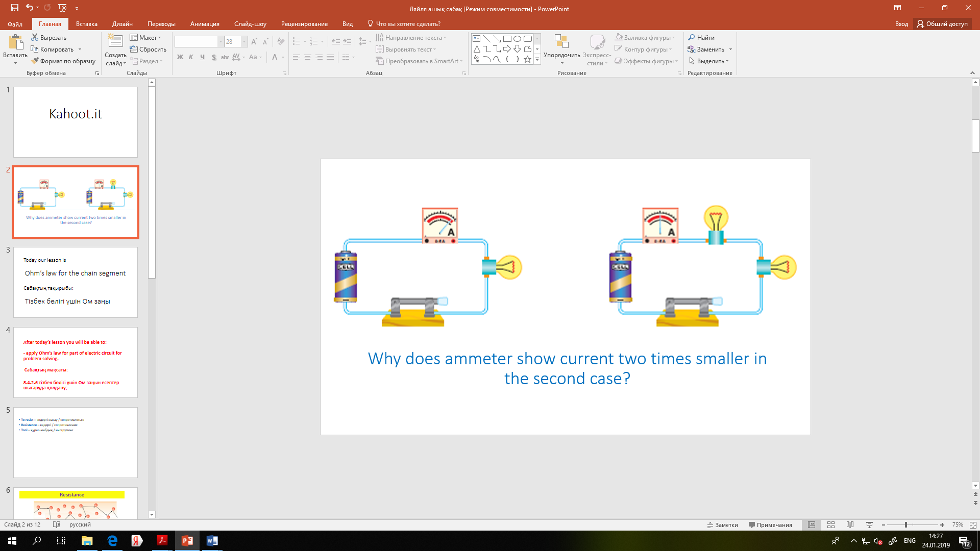Open reading view icon in status bar
This screenshot has height=551, width=980.
point(850,525)
